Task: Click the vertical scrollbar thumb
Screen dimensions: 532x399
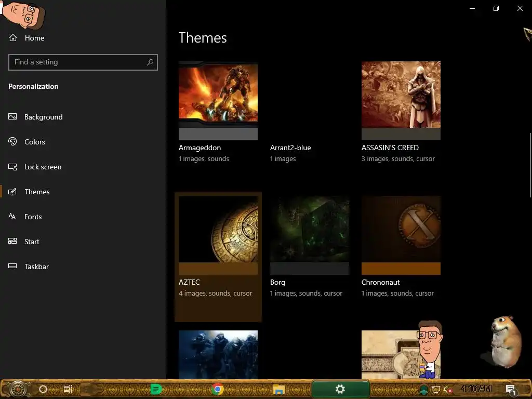Action: coord(530,165)
